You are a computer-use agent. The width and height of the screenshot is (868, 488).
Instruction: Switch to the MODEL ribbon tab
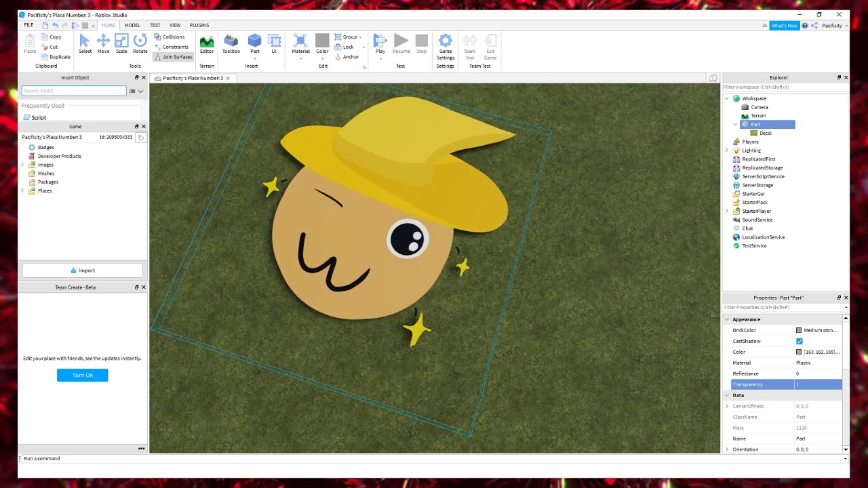click(132, 25)
